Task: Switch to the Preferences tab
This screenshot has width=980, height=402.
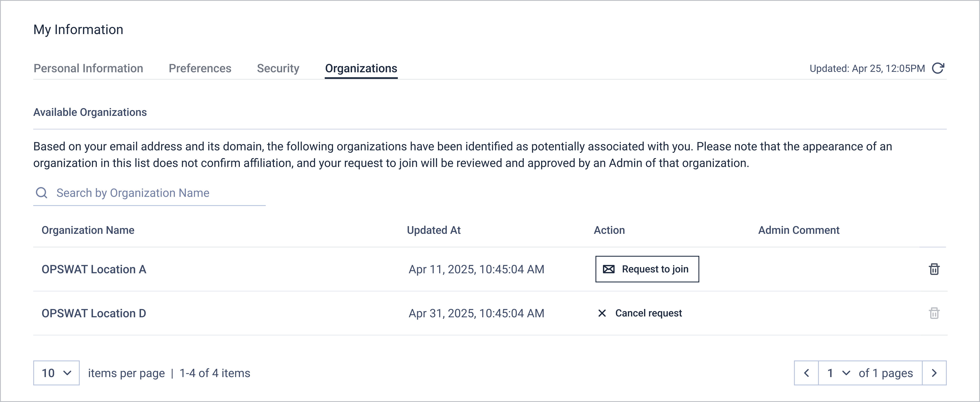Action: pos(200,69)
